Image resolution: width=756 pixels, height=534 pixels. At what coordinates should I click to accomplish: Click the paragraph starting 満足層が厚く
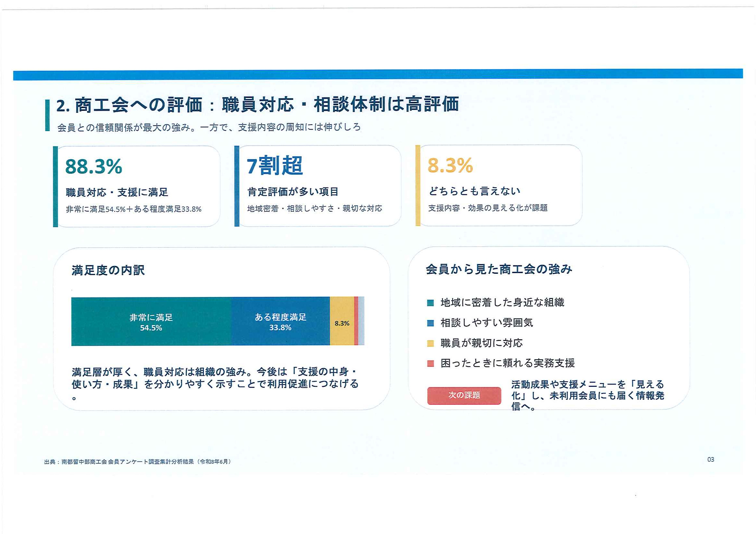pyautogui.click(x=215, y=384)
